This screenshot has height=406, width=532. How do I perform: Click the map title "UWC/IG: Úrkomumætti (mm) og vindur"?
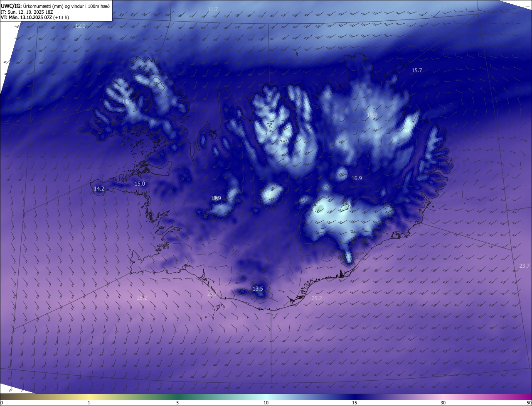(55, 6)
